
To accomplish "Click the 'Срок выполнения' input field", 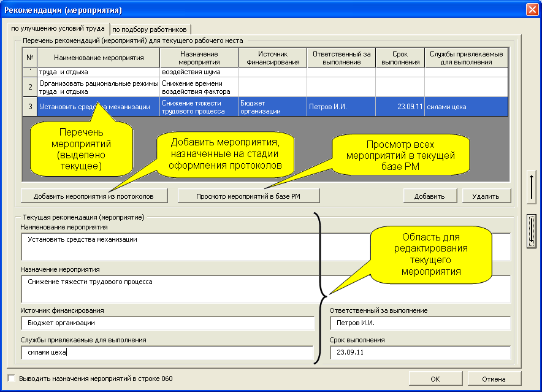I will point(421,352).
